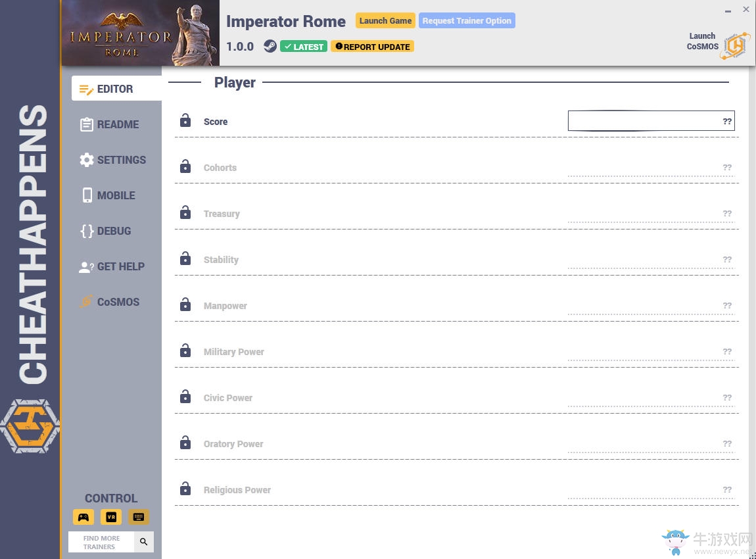This screenshot has height=559, width=756.
Task: Click the Score value input field
Action: point(651,121)
